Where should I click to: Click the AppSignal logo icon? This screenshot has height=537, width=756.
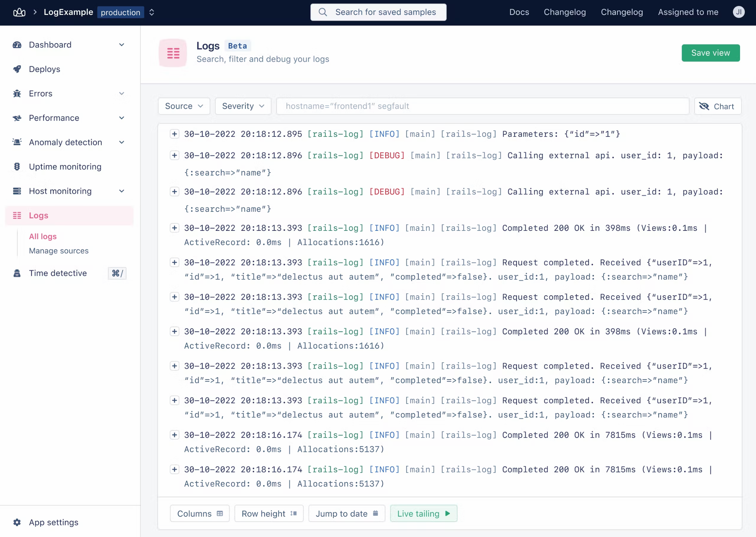coord(19,12)
